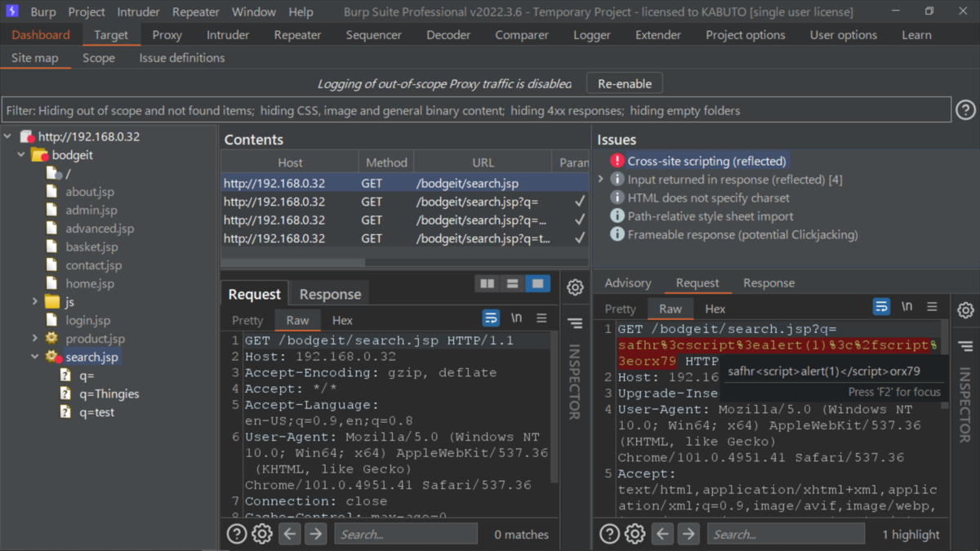980x551 pixels.
Task: Collapse the http://192.168.0.32 host node
Action: (7, 136)
